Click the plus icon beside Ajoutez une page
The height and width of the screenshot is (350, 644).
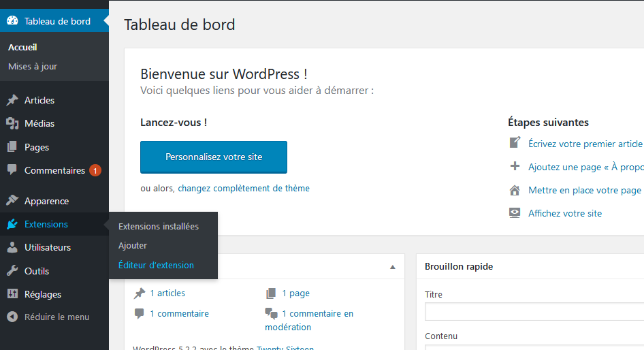click(x=515, y=166)
